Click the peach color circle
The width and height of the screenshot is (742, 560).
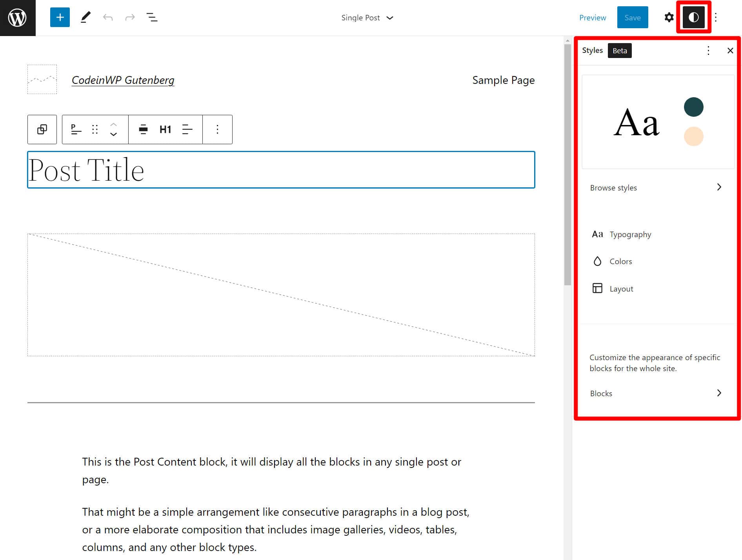[693, 136]
